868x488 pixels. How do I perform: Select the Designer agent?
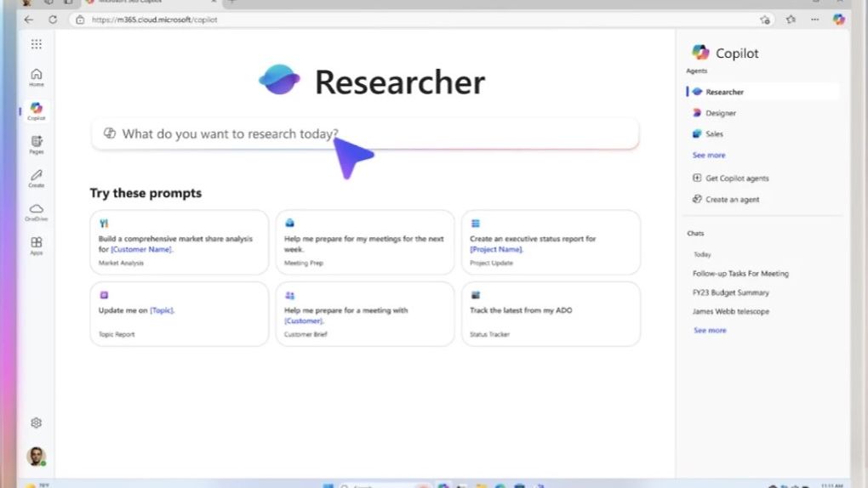coord(720,113)
